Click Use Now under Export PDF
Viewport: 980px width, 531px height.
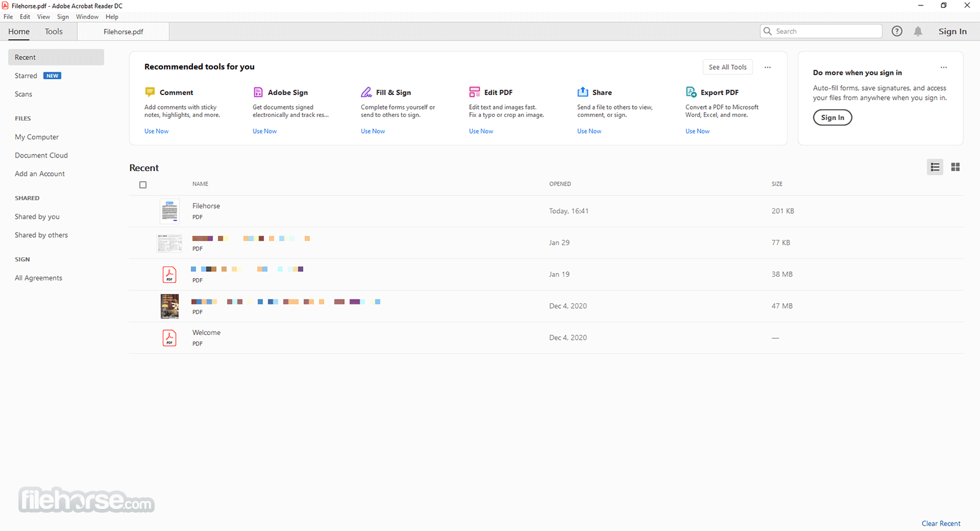tap(698, 131)
